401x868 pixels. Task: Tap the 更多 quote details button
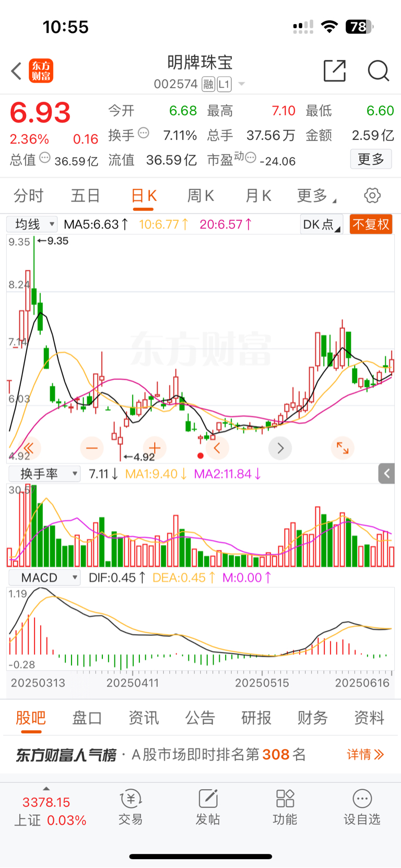tap(371, 159)
